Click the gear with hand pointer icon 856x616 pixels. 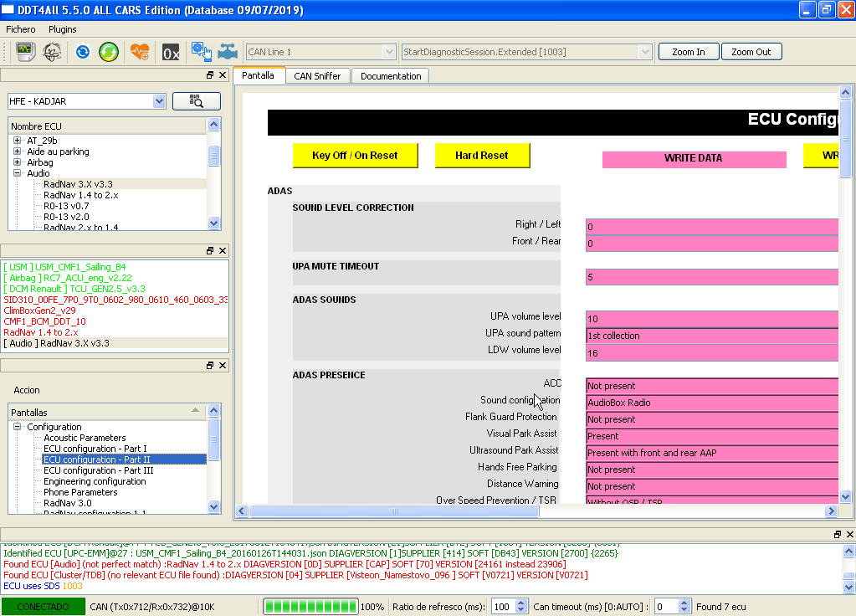click(202, 51)
